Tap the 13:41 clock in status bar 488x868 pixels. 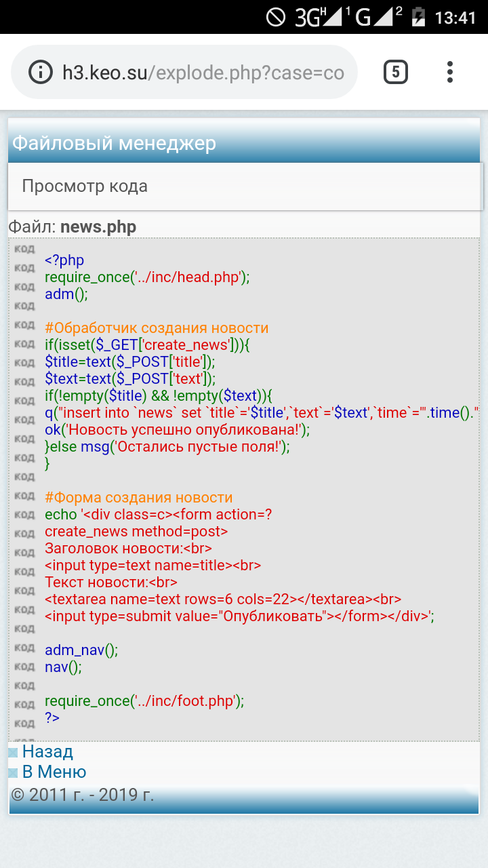coord(455,18)
